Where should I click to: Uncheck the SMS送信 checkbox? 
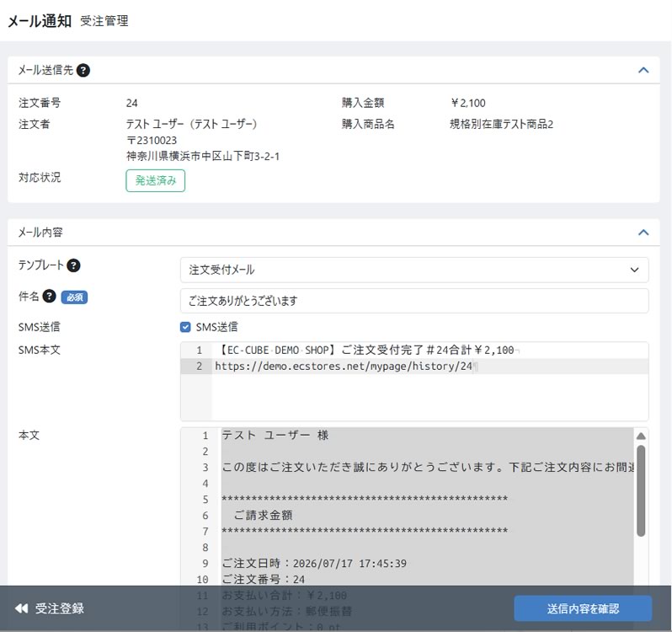click(x=185, y=327)
